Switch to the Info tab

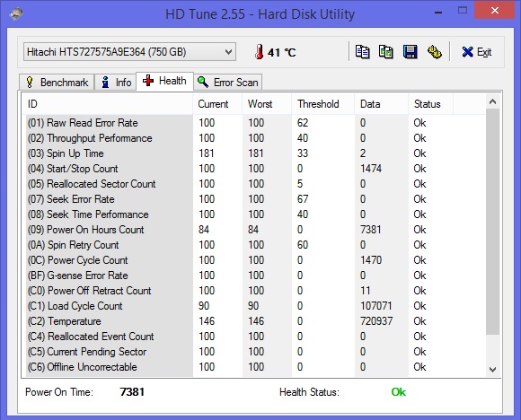pos(116,82)
